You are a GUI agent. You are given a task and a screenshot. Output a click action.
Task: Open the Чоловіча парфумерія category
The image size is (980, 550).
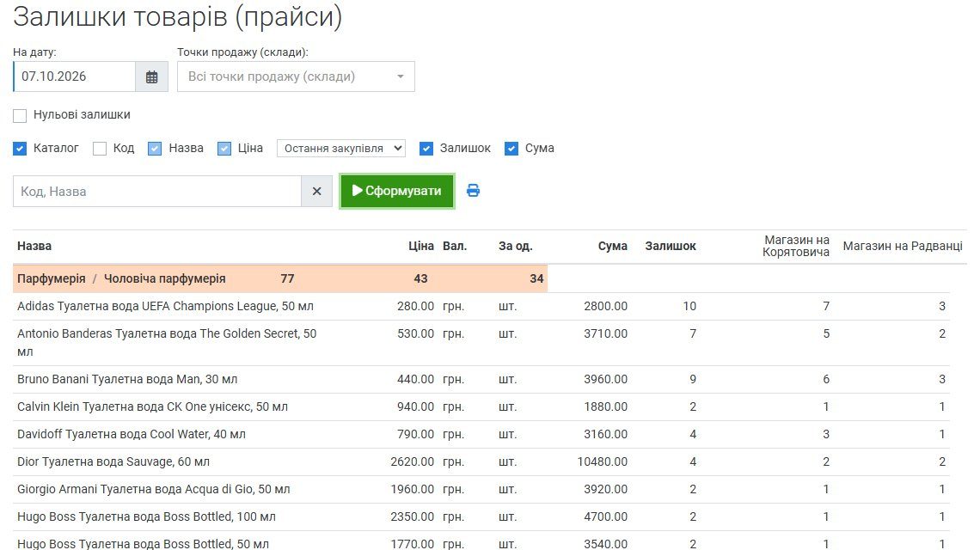[164, 278]
